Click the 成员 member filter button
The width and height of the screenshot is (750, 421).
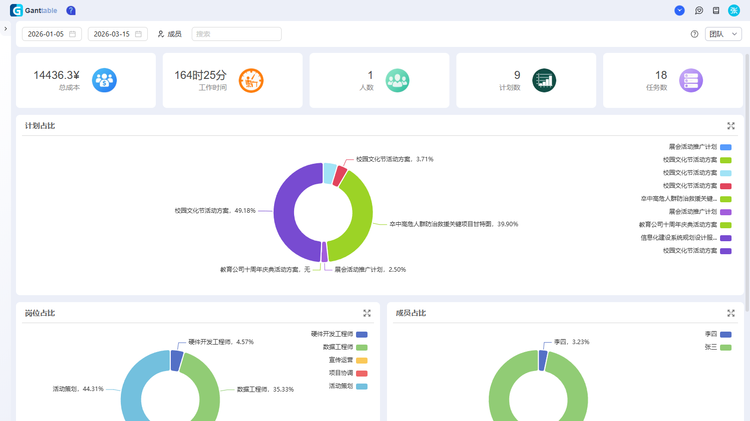pos(169,34)
